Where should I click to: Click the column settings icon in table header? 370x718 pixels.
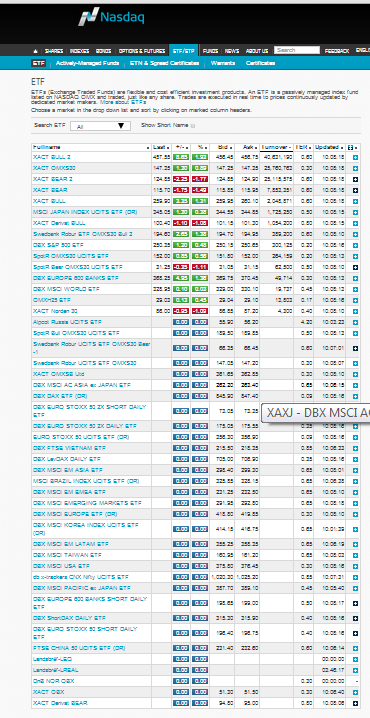[351, 147]
